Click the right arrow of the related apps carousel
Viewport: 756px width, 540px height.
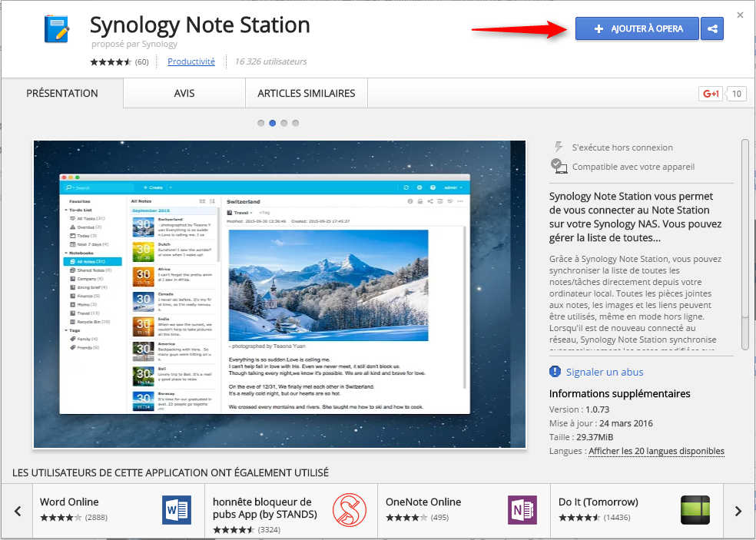tap(739, 510)
